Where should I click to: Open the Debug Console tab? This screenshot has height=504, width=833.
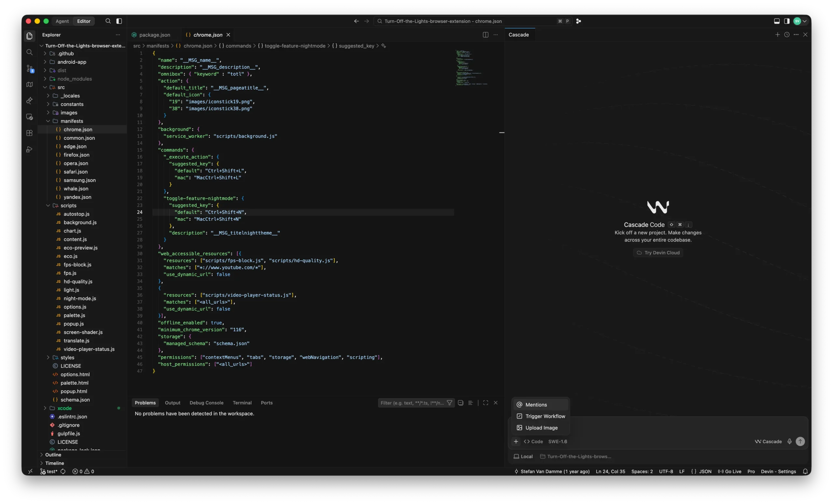coord(206,403)
